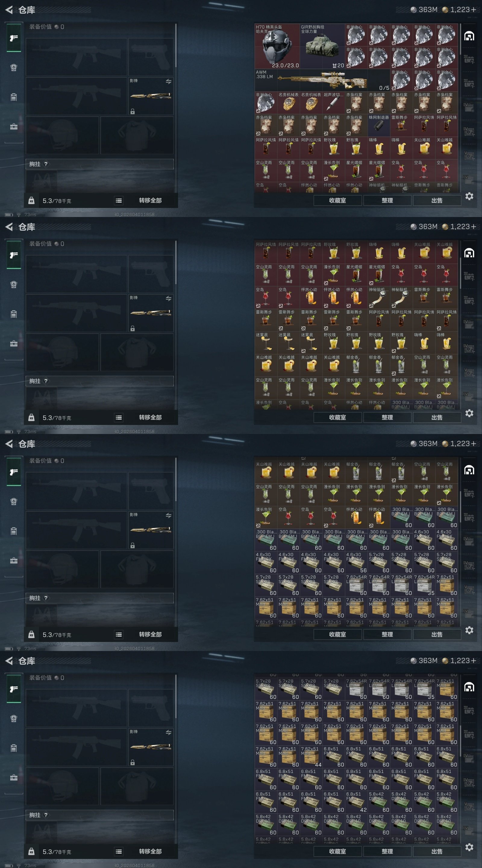Image resolution: width=482 pixels, height=868 pixels.
Task: Open list icon beside 转移全部, 6.8x51 ammo screen
Action: click(x=119, y=851)
